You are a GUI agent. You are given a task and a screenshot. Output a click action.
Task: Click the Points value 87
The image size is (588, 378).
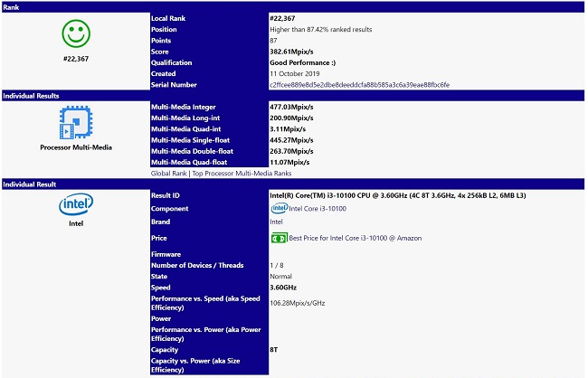tap(273, 41)
